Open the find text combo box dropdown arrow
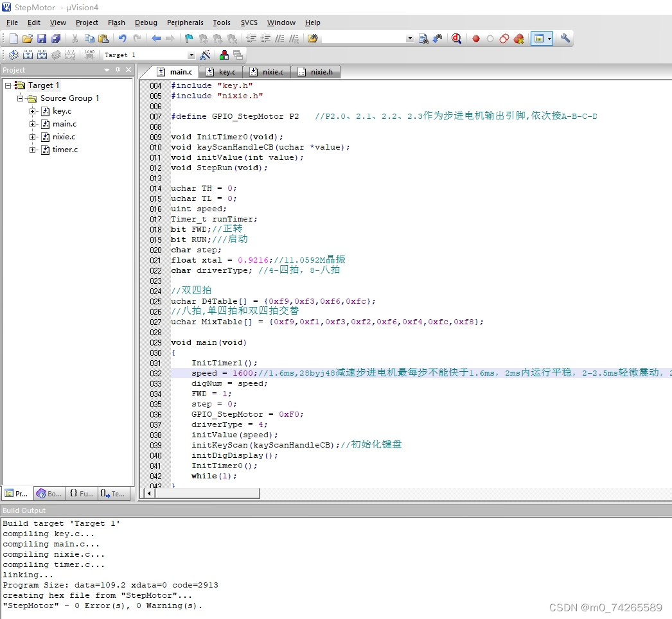 [x=410, y=39]
